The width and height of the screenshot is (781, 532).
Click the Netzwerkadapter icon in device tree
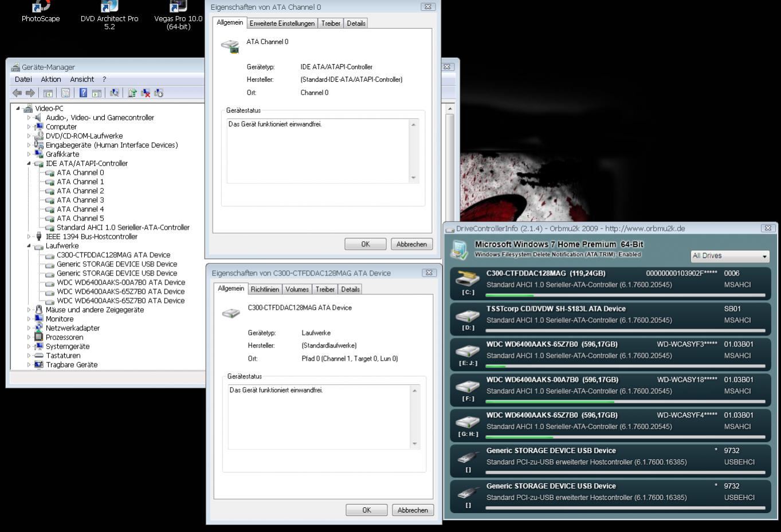38,328
